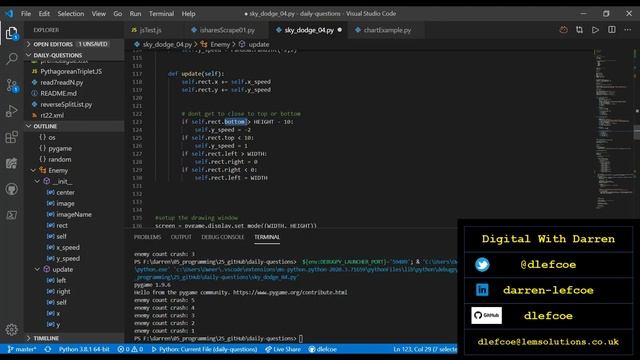This screenshot has width=640, height=360.
Task: Click the unsaved dot on sky_dodge_04.py tab
Action: tap(340, 30)
